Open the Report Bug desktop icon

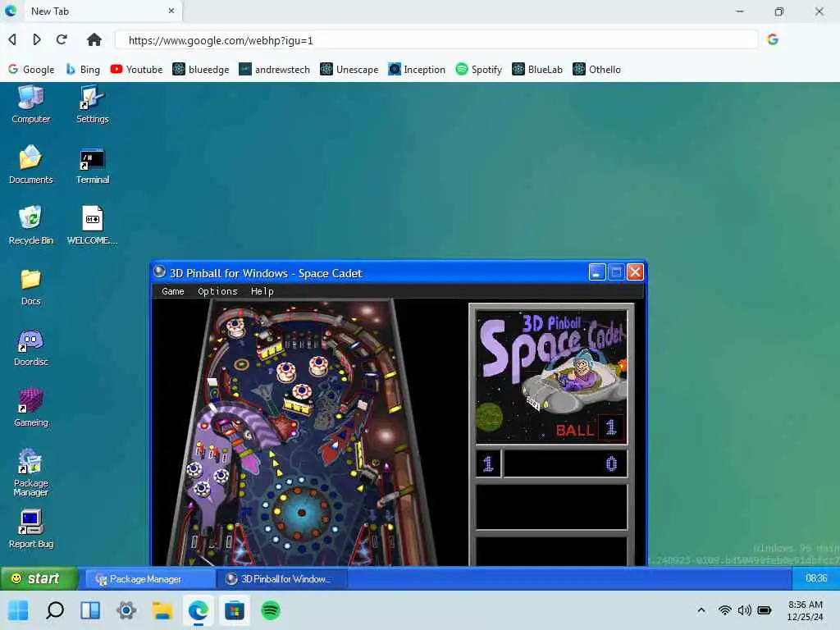click(x=30, y=529)
